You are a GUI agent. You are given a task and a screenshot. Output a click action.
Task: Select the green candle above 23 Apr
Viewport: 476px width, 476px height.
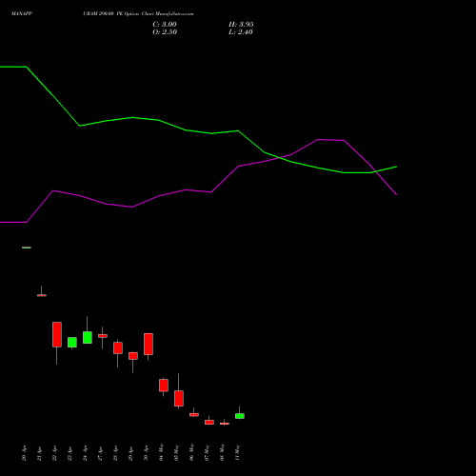pos(72,342)
